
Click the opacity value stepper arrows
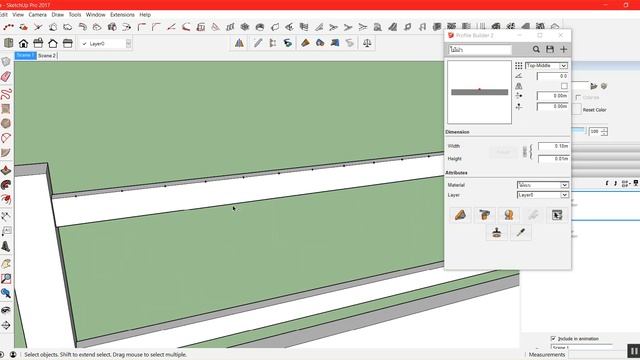tap(604, 131)
